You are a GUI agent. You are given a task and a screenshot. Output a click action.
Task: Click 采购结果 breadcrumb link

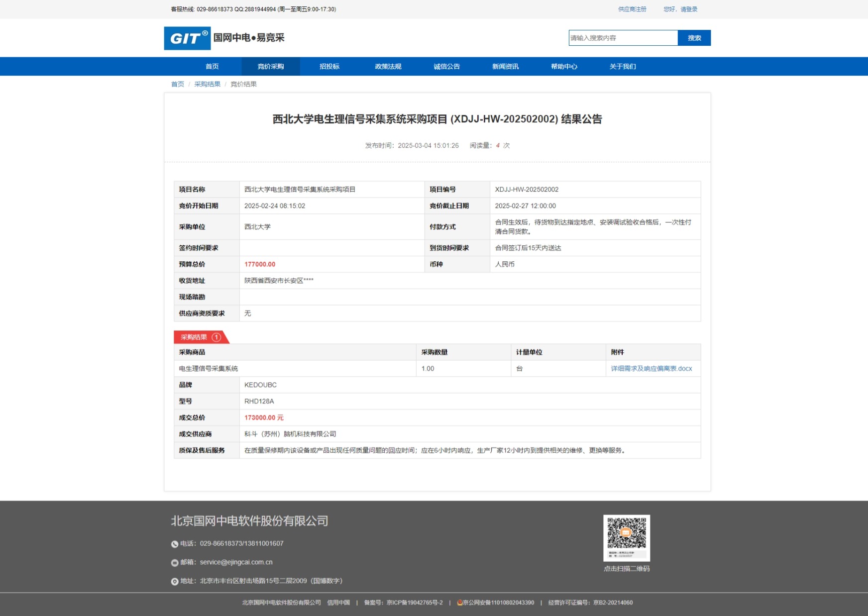(207, 84)
